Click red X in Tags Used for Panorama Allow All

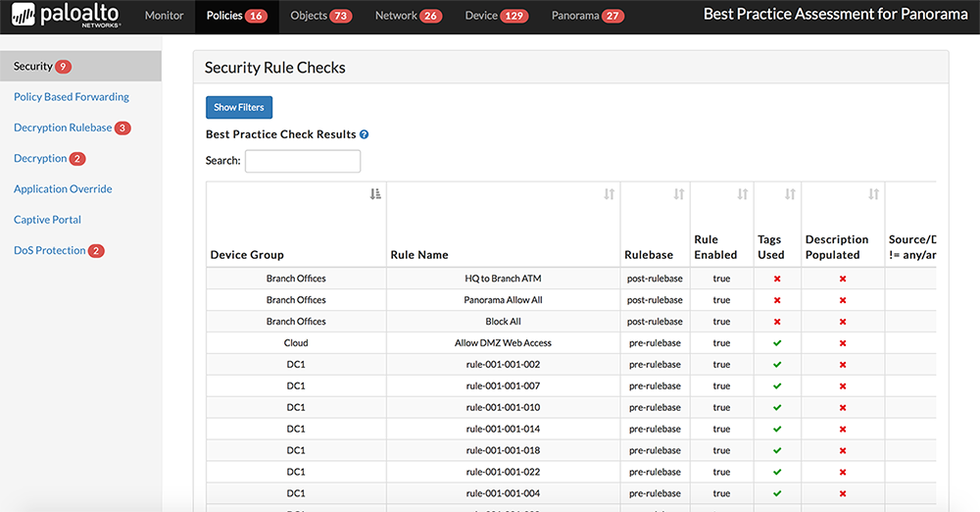[777, 300]
